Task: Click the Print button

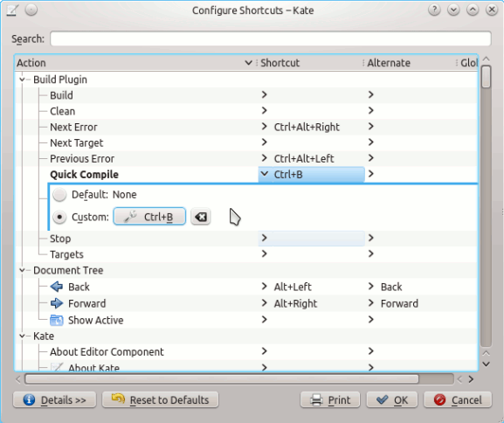Action: (330, 399)
